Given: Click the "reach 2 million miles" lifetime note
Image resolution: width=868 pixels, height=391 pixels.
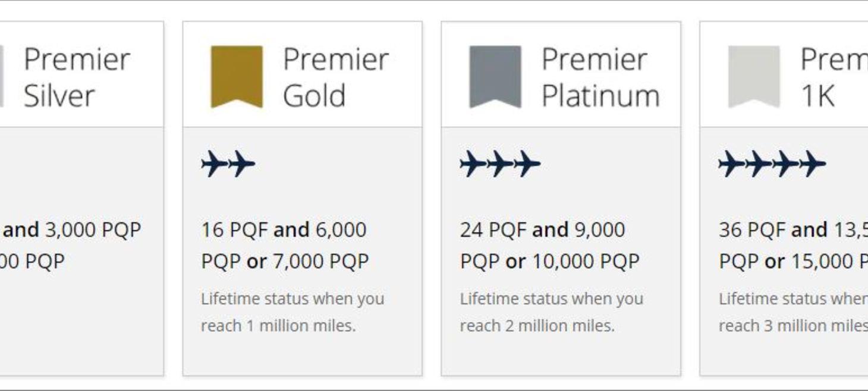Looking at the screenshot, I should [537, 326].
